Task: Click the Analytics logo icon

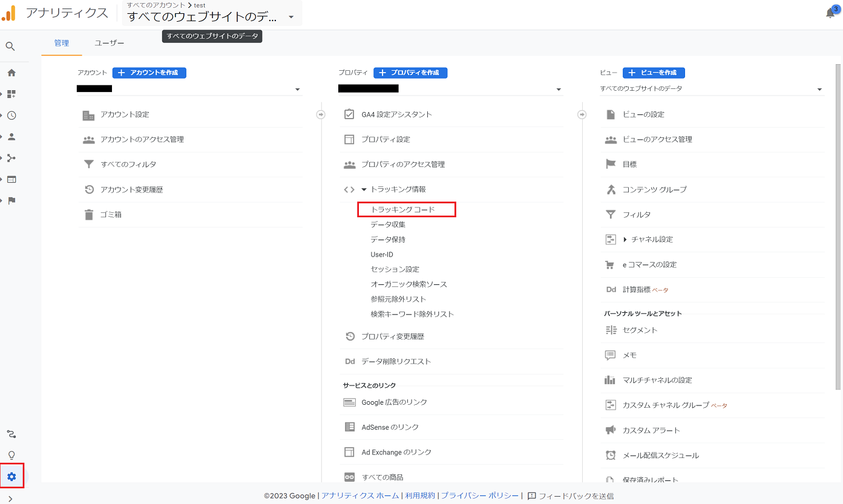Action: [9, 12]
